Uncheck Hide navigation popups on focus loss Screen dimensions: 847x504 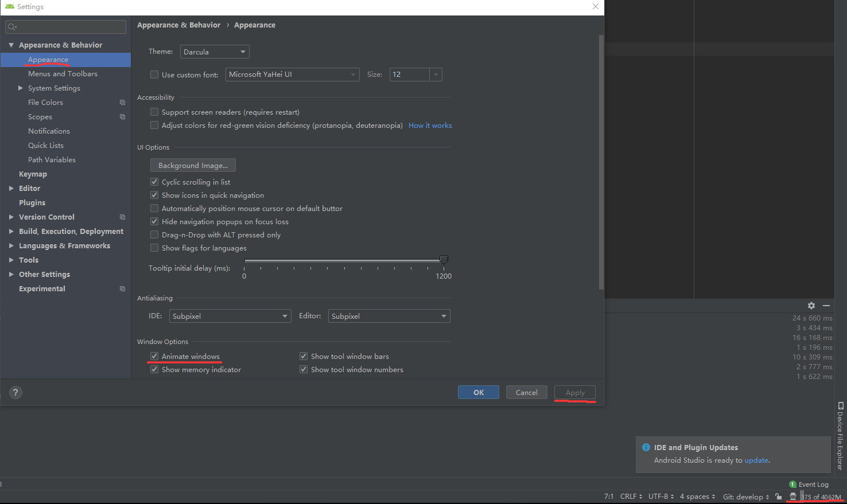[154, 221]
